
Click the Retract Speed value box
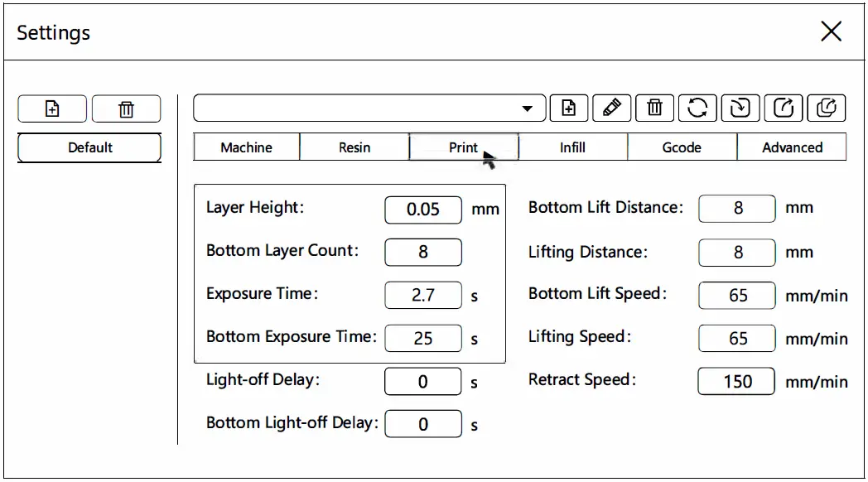737,381
